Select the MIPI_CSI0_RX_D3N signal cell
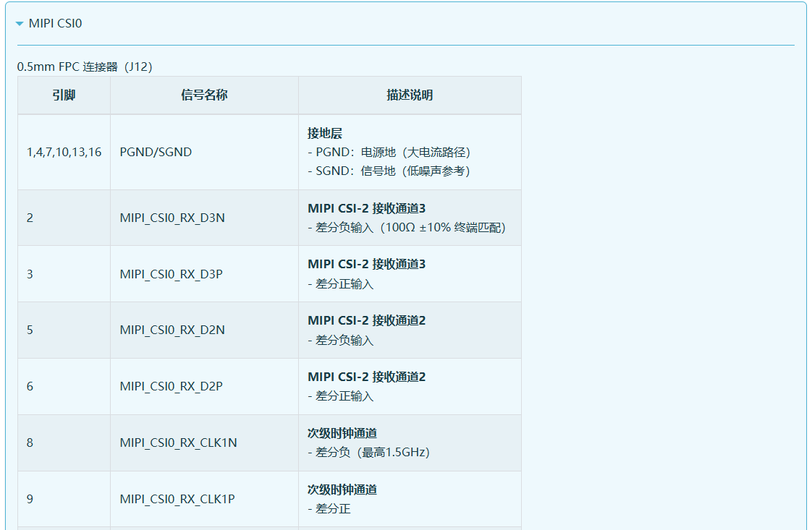 click(172, 218)
